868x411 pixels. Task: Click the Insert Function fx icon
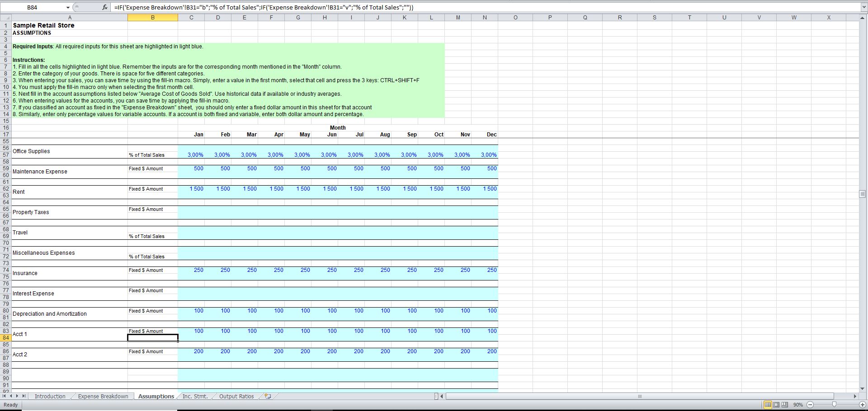click(x=104, y=7)
